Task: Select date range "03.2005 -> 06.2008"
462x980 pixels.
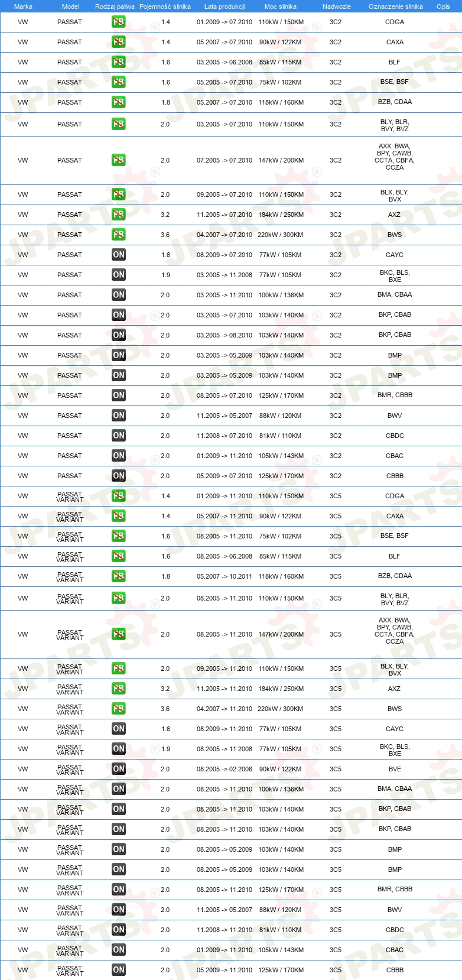Action: (x=225, y=62)
